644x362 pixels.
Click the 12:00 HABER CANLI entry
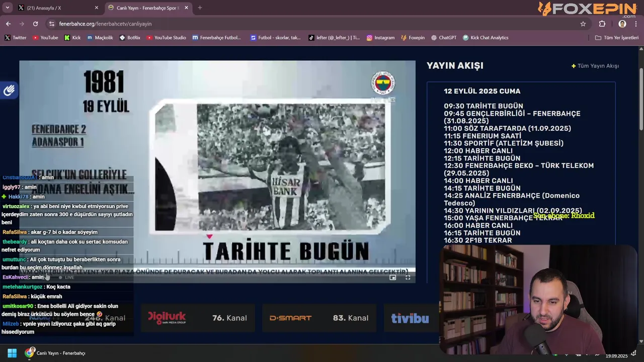point(478,151)
